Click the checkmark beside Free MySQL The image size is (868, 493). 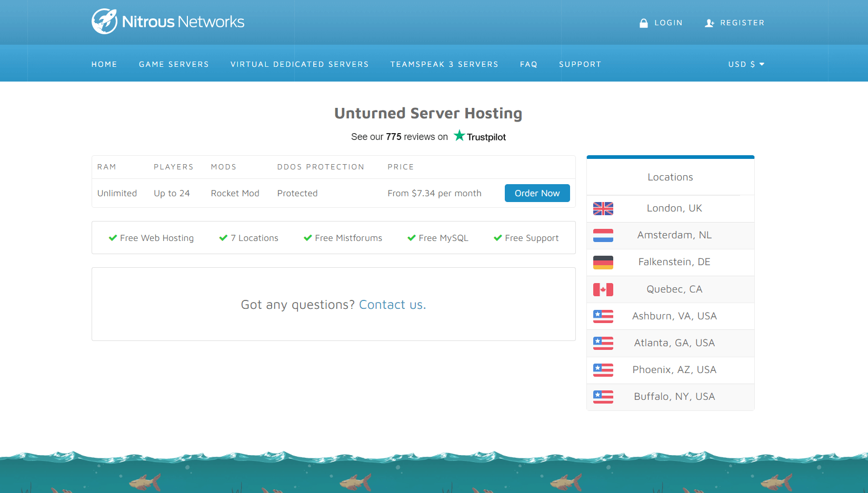[412, 238]
